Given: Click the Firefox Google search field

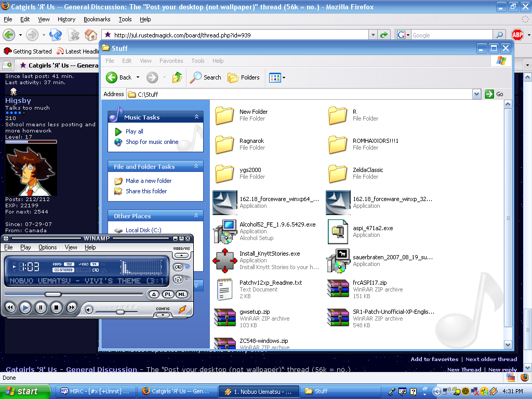Looking at the screenshot, I should tap(451, 35).
